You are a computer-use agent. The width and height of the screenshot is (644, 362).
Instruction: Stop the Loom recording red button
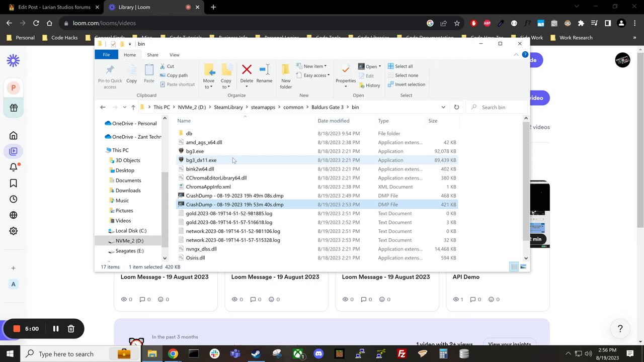pyautogui.click(x=17, y=329)
